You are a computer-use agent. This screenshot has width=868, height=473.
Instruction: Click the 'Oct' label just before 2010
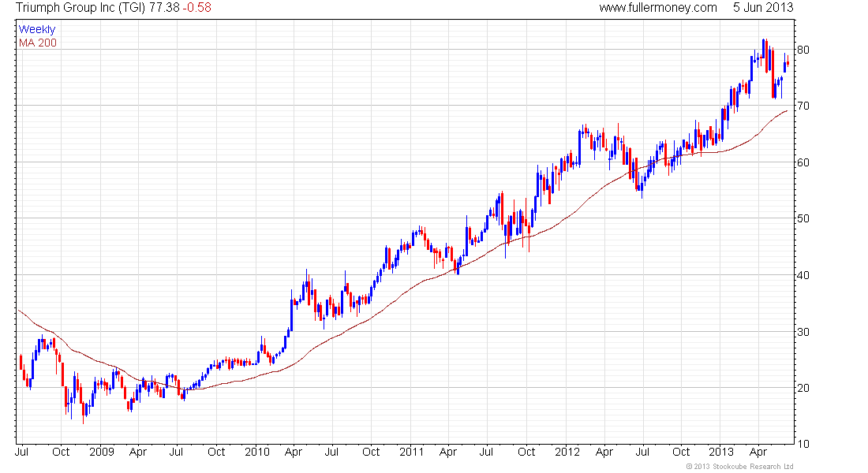(216, 452)
